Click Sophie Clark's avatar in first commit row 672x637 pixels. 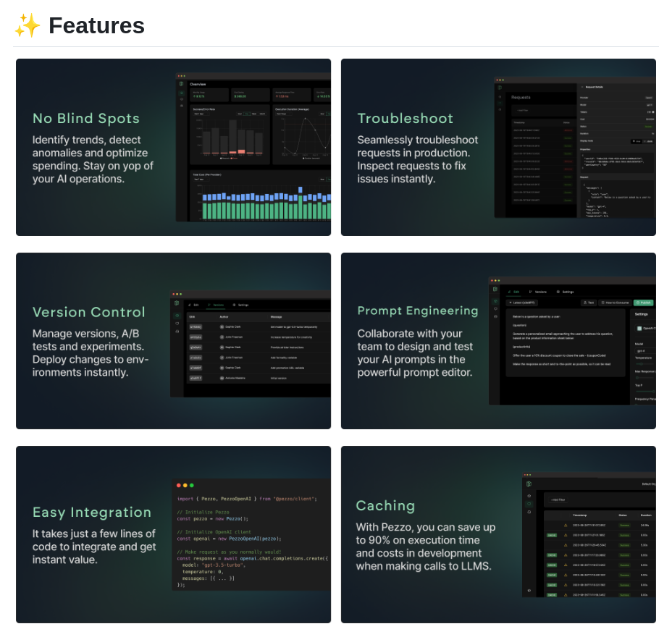click(222, 326)
